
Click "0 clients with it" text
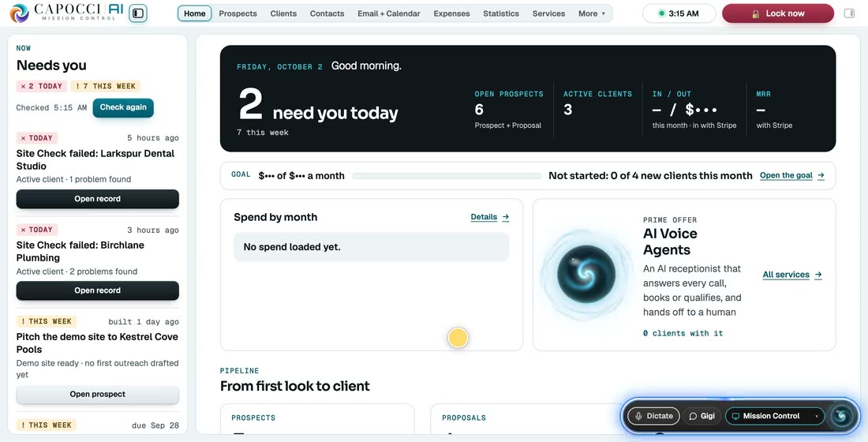(x=683, y=333)
